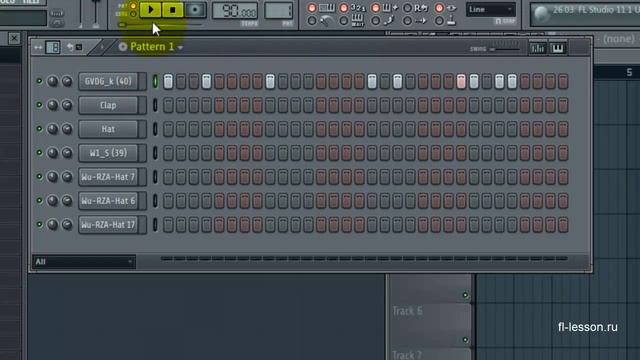640x360 pixels.
Task: Switch to Song mode radio light
Action: 133,14
